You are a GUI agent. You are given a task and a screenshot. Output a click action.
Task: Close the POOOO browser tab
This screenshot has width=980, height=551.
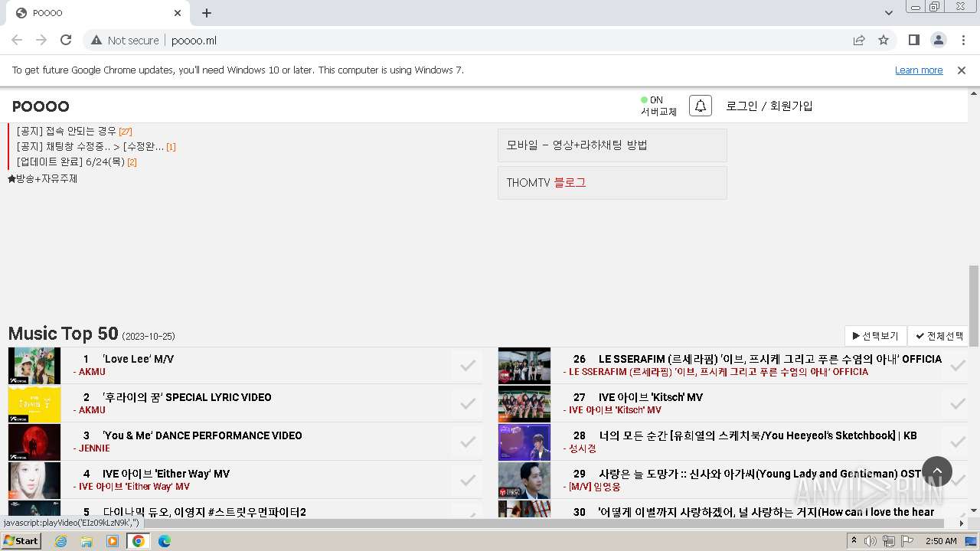178,13
